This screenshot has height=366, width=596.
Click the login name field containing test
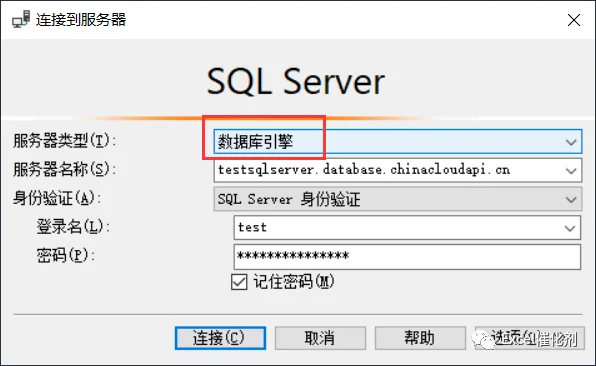pyautogui.click(x=407, y=228)
